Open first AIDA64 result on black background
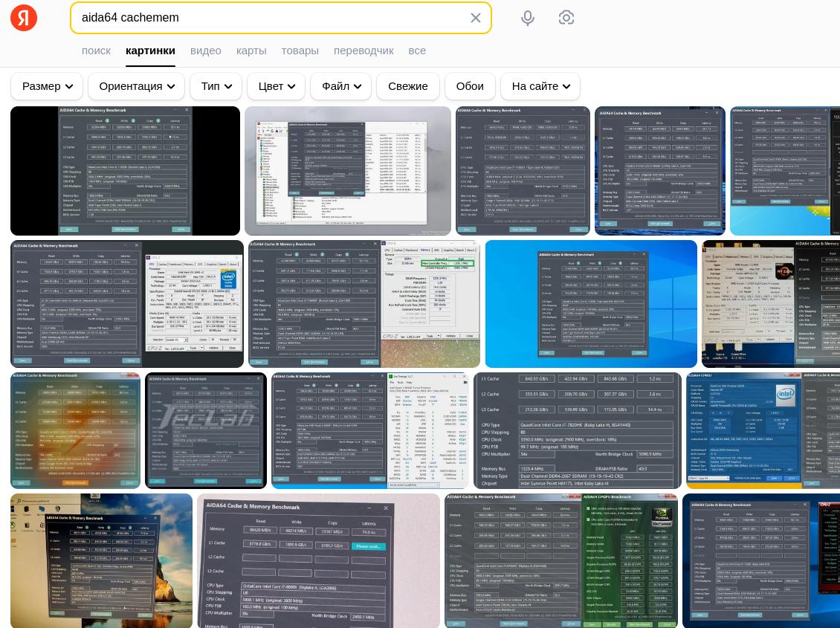Image resolution: width=840 pixels, height=628 pixels. pyautogui.click(x=126, y=171)
